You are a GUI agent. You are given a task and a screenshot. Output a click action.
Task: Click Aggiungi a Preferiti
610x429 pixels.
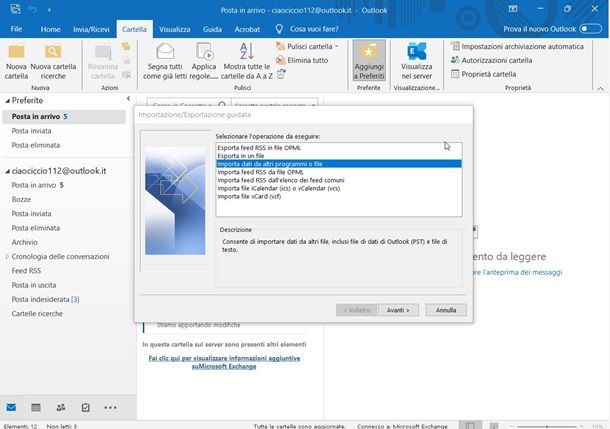tap(369, 61)
